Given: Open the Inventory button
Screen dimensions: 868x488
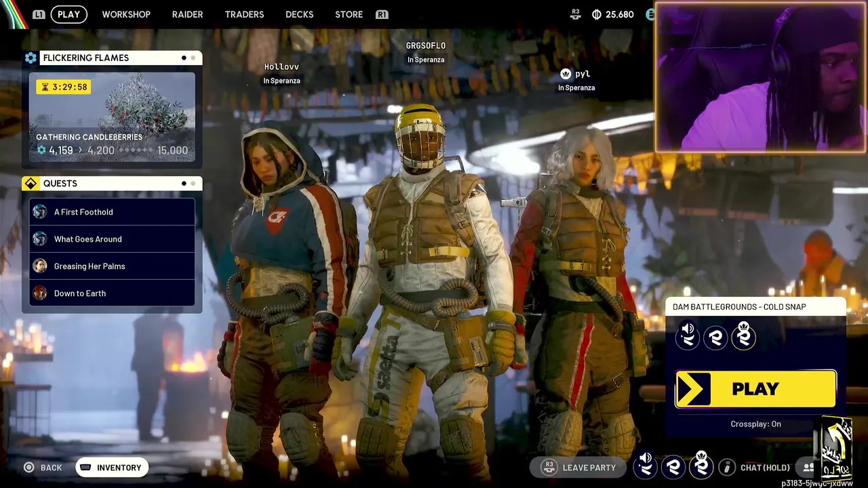Looking at the screenshot, I should click(112, 468).
